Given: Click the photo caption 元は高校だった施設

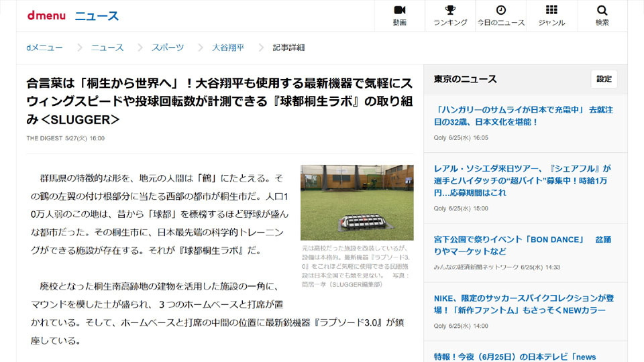Looking at the screenshot, I should (356, 266).
